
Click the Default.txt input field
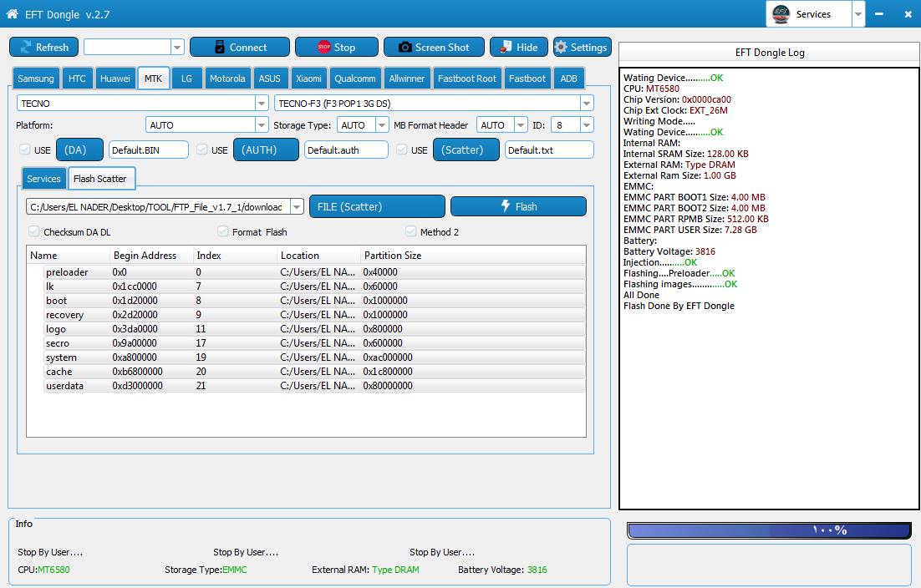[549, 150]
